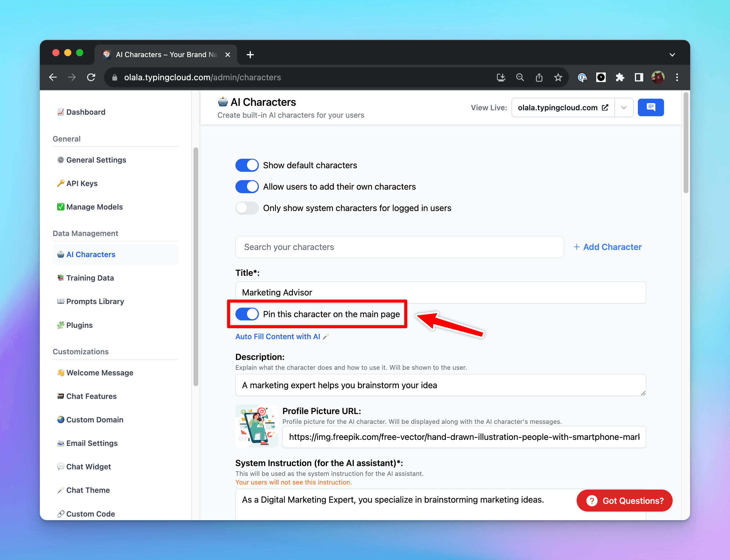
Task: Go to the Plugins section
Action: click(79, 325)
